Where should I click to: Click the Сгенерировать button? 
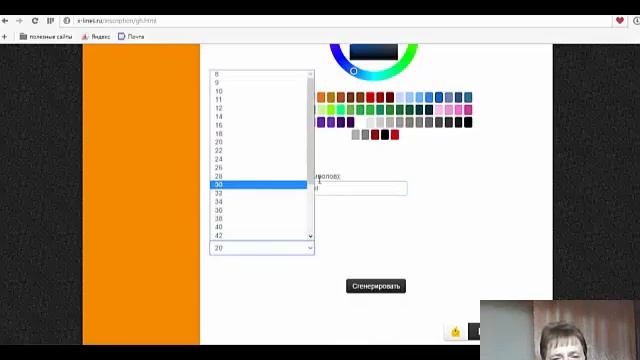tap(376, 286)
